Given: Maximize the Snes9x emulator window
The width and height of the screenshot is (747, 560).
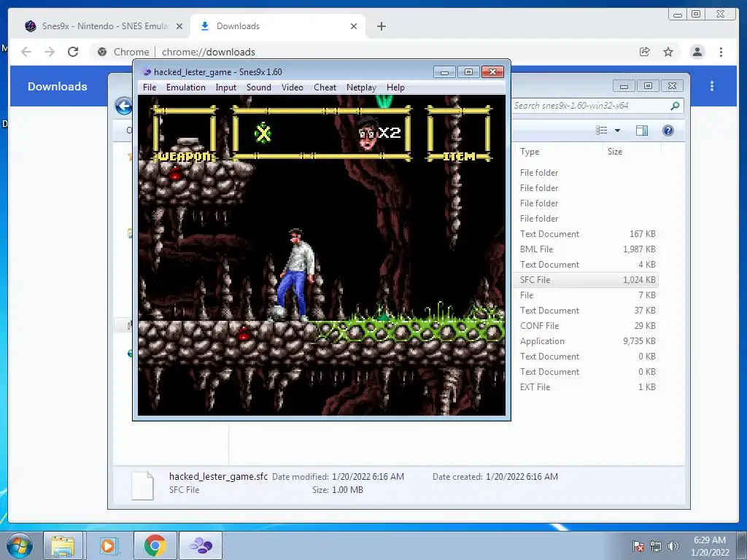Looking at the screenshot, I should click(468, 72).
